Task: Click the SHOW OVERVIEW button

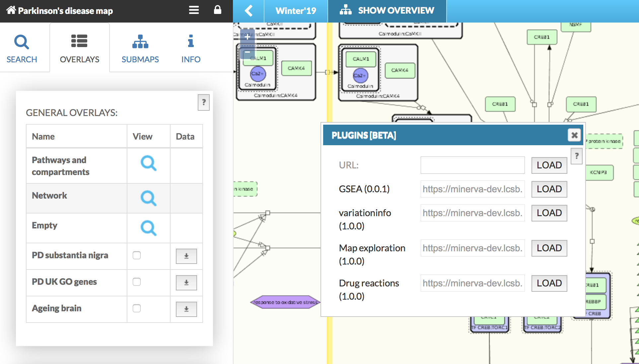Action: tap(387, 11)
